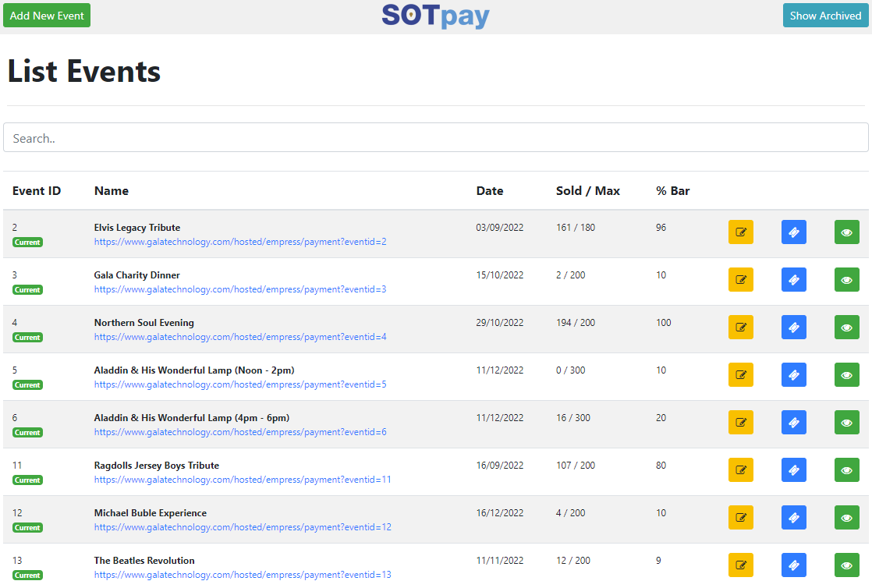Screen dimensions: 872x588
Task: Click the Add New Event button
Action: [47, 16]
